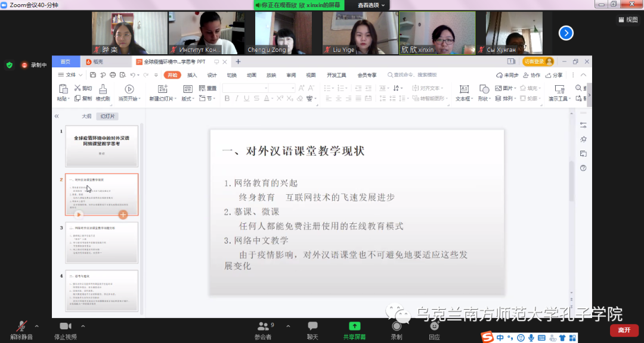Screen dimensions: 644x343
Task: Click cut 剪切 button
Action: 83,88
